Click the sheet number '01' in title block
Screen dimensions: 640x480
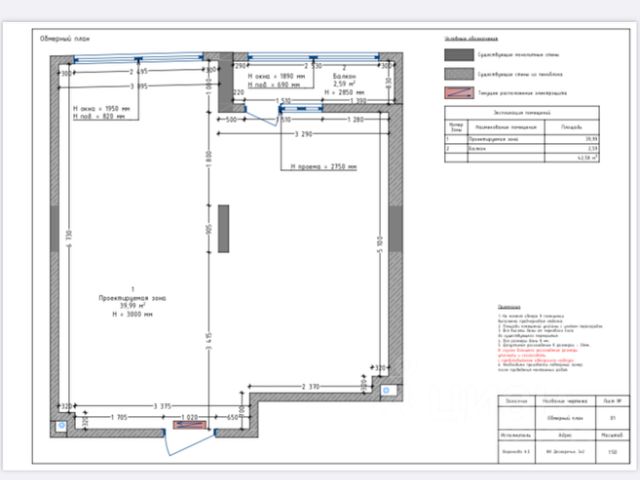click(613, 418)
